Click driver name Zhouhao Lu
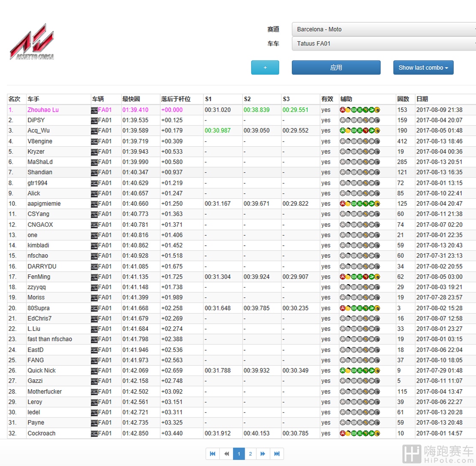 43,110
